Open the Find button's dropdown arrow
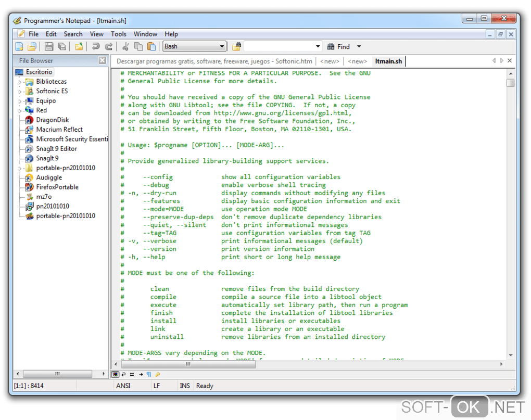The image size is (531, 420). pos(359,46)
